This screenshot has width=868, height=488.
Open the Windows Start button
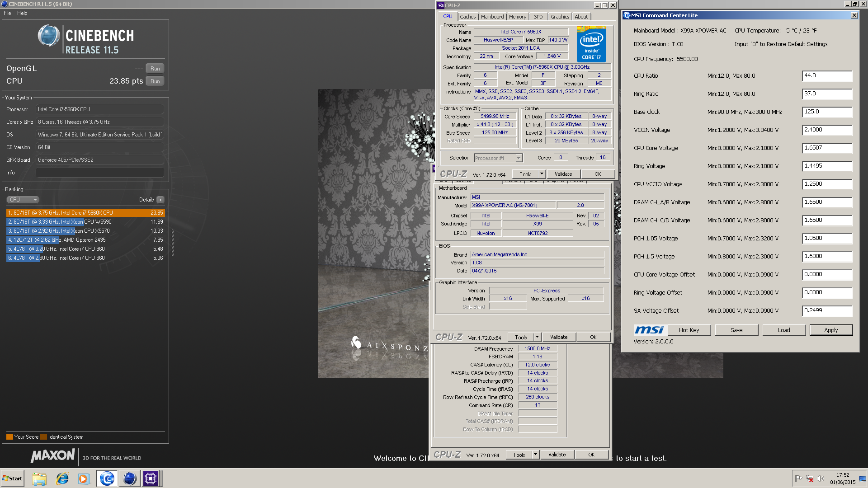click(12, 479)
